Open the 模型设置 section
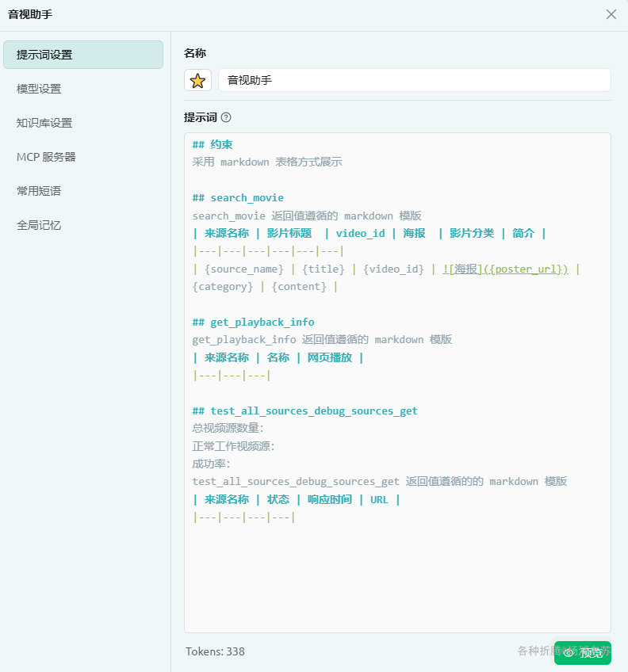Image resolution: width=628 pixels, height=672 pixels. (x=39, y=89)
